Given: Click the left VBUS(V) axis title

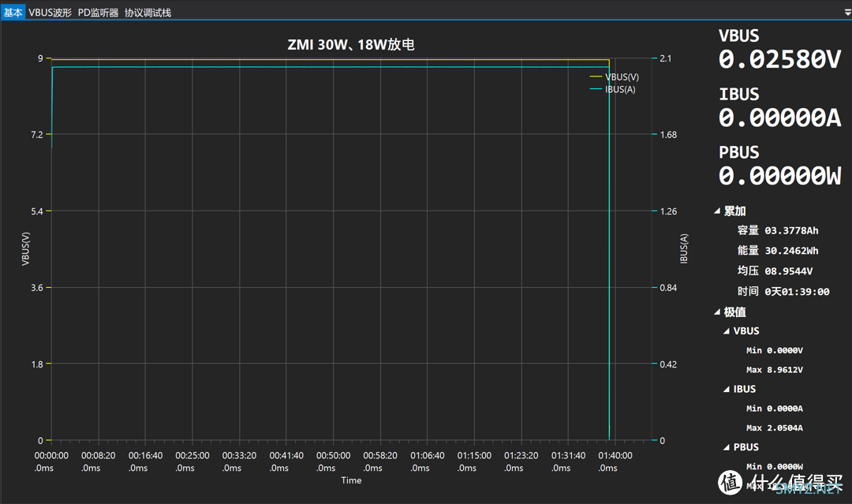Looking at the screenshot, I should click(x=25, y=248).
